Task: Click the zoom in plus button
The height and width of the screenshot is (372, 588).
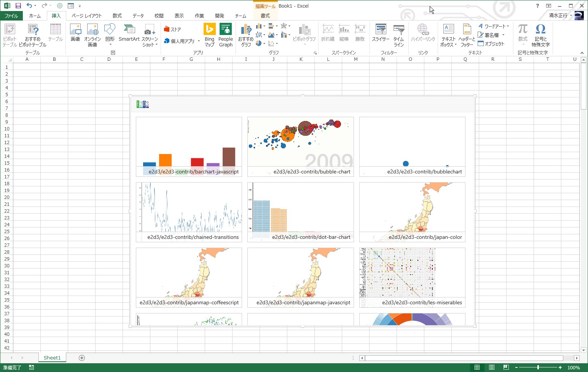Action: point(560,367)
